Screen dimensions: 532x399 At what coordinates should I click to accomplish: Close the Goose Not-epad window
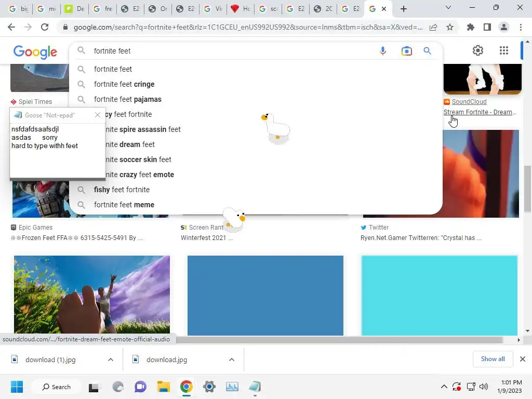pyautogui.click(x=98, y=115)
